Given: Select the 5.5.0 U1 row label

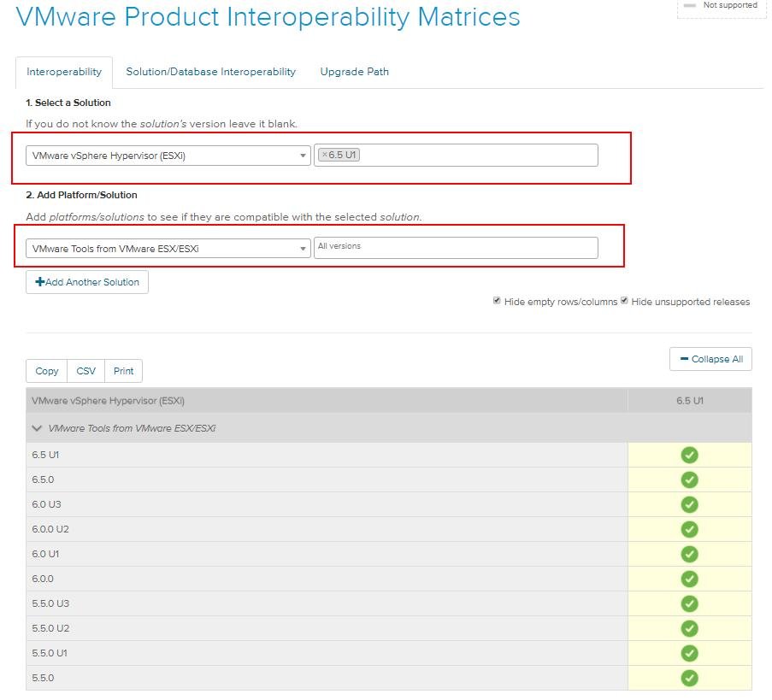Looking at the screenshot, I should (50, 653).
